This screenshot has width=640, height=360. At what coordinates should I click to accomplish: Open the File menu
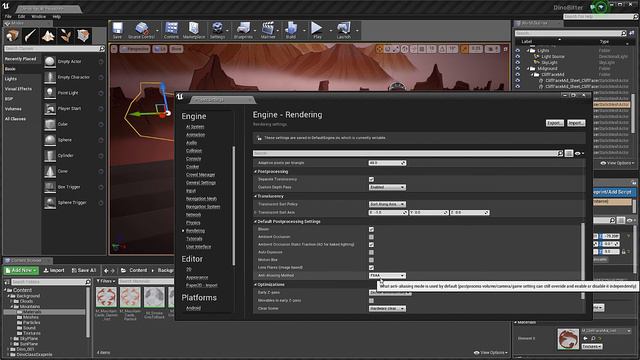tap(8, 16)
